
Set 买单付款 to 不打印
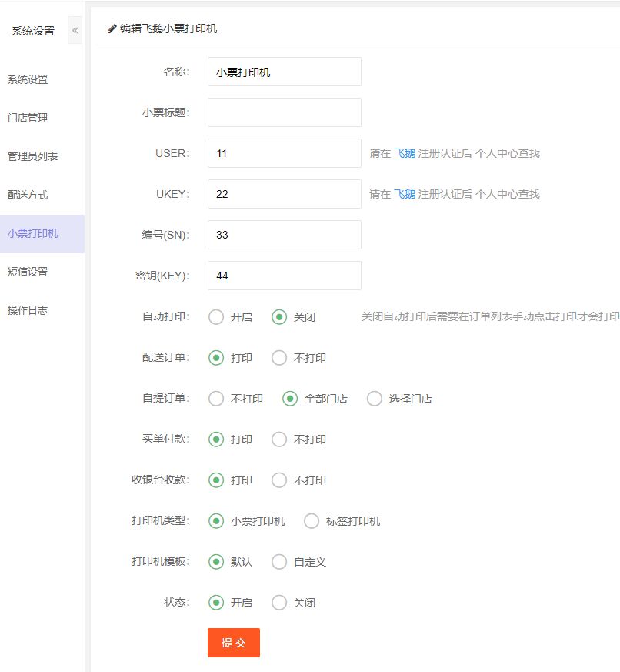click(279, 440)
